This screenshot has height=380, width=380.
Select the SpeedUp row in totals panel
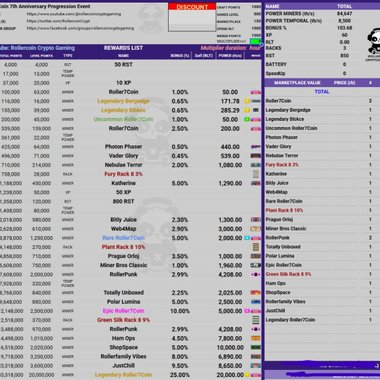click(322, 73)
